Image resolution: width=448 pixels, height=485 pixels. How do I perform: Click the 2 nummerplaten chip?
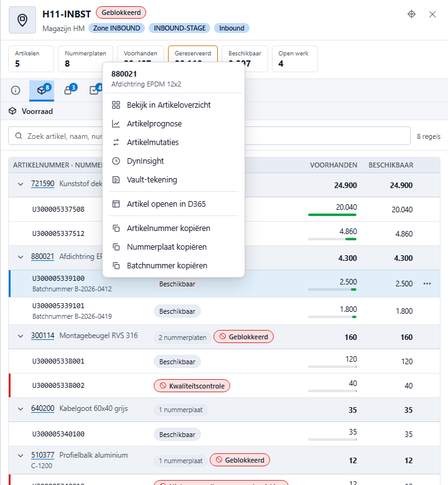[x=182, y=337]
